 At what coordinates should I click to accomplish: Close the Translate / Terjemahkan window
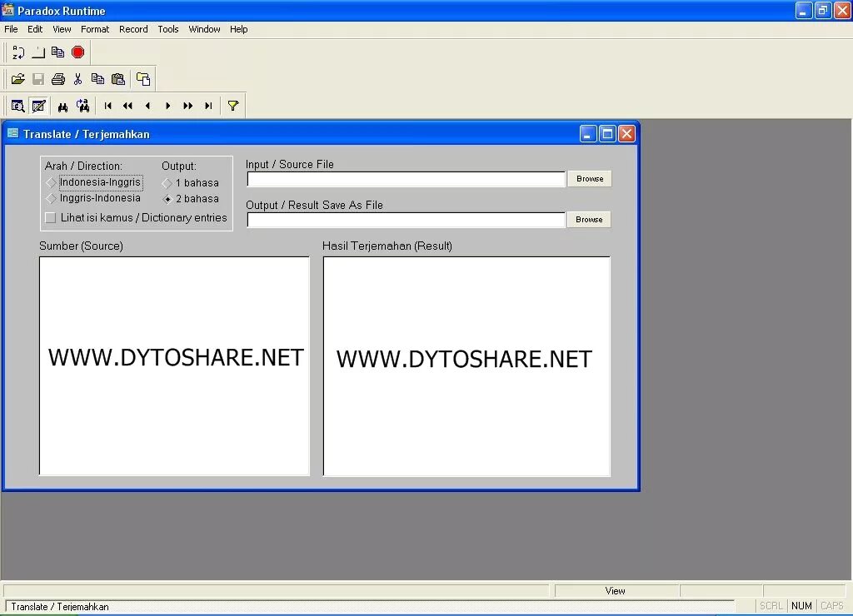coord(626,134)
